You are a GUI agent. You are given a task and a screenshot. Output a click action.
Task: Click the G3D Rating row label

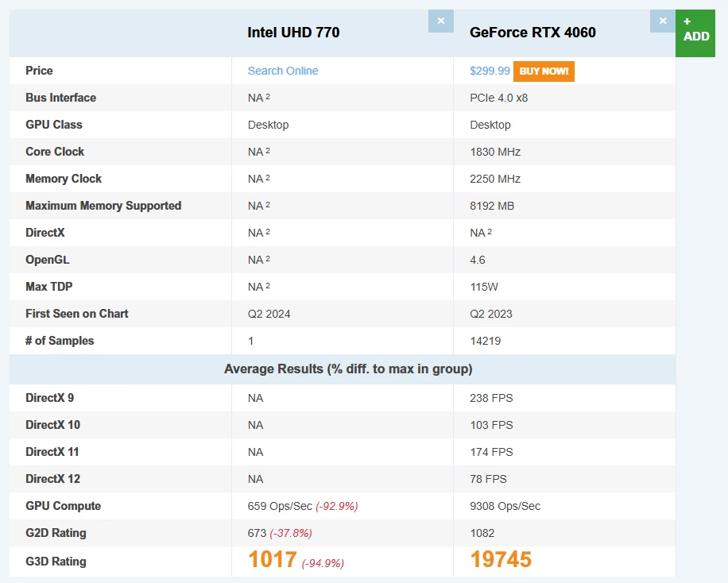[x=56, y=562]
